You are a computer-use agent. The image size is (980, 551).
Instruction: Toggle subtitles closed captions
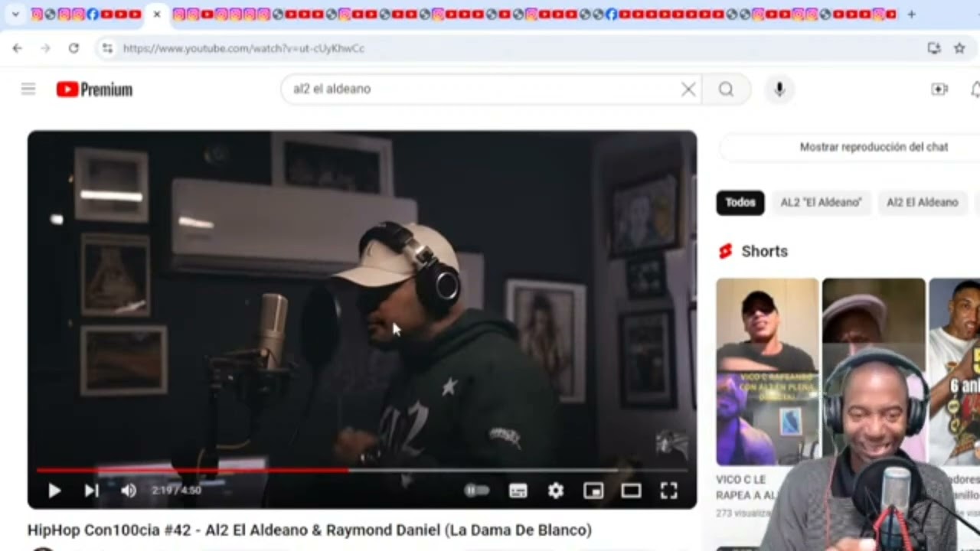click(x=518, y=491)
